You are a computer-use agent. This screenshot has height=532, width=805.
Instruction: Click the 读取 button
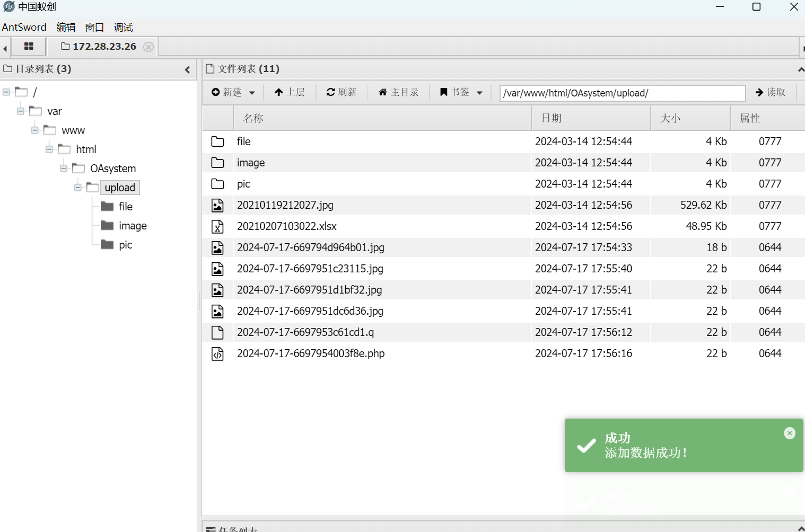coord(770,92)
